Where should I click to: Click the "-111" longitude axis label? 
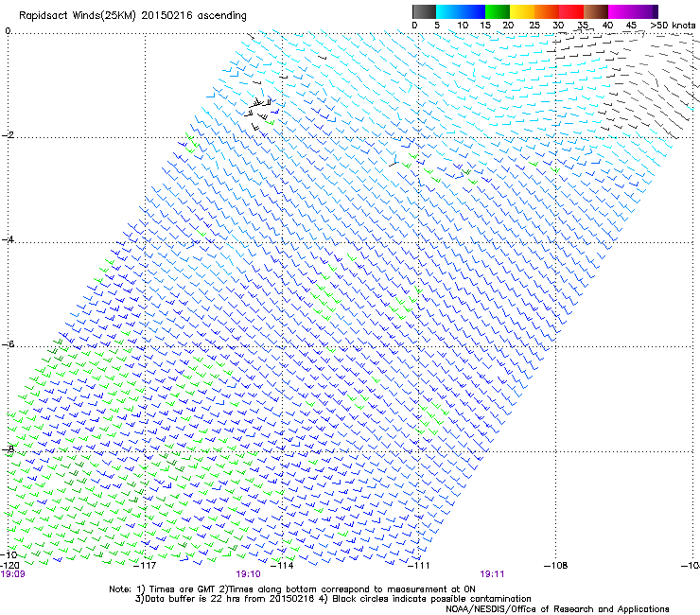pos(419,566)
